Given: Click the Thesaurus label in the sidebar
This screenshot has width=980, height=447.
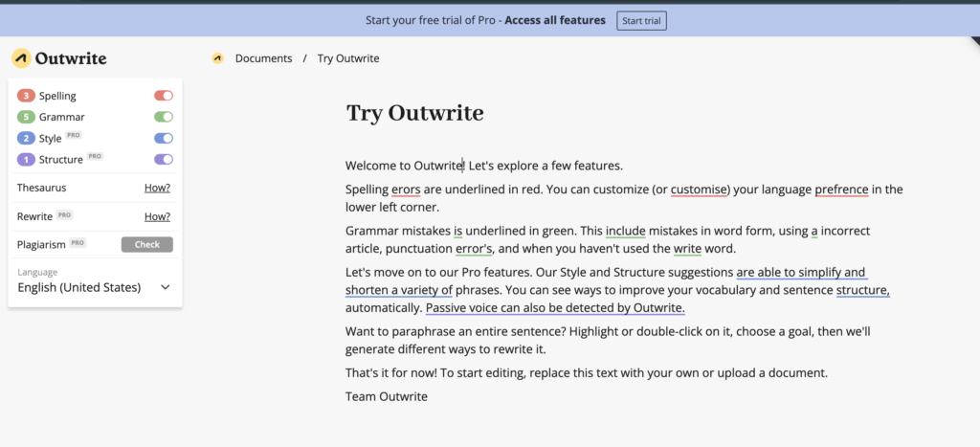Looking at the screenshot, I should pyautogui.click(x=41, y=188).
